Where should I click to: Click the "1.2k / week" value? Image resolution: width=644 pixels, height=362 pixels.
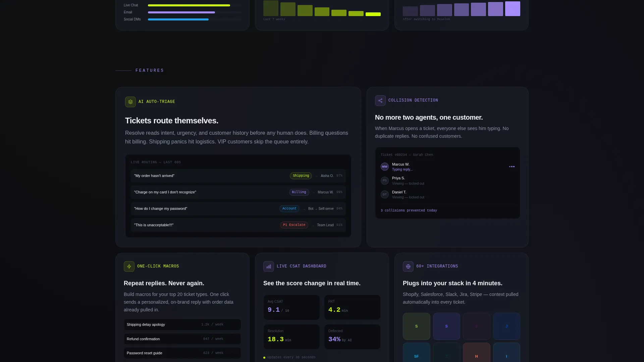pyautogui.click(x=212, y=325)
